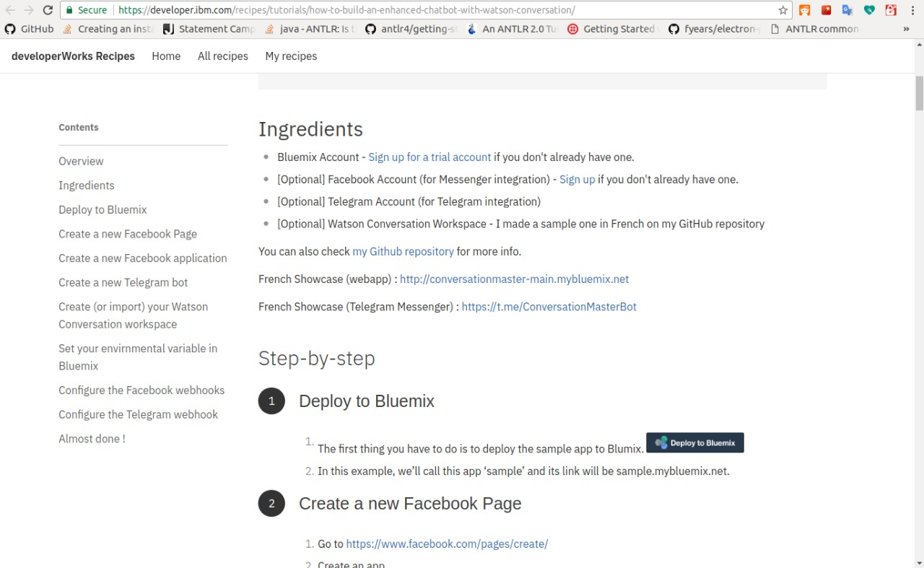Click the 'Contents' sidebar title

[79, 128]
